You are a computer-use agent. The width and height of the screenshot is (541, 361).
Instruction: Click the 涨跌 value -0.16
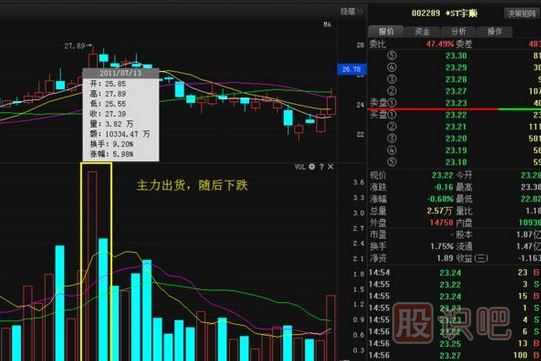pos(443,187)
